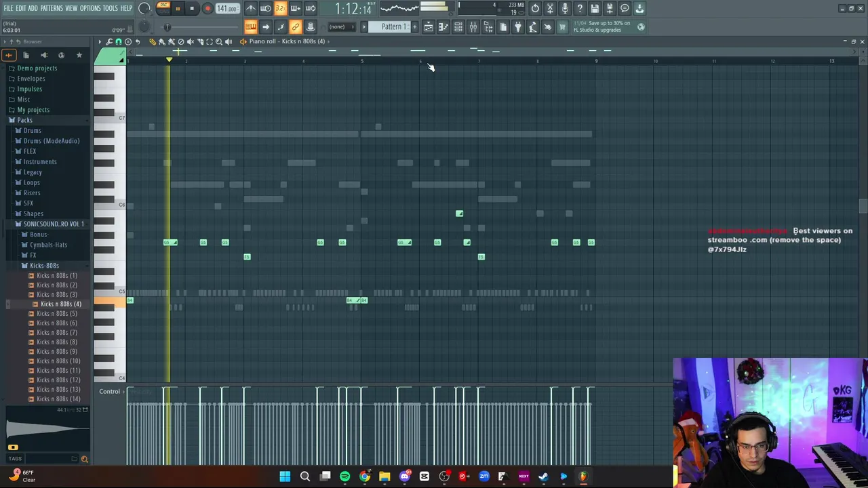Open the OPTIONS menu
This screenshot has width=868, height=488.
point(90,8)
